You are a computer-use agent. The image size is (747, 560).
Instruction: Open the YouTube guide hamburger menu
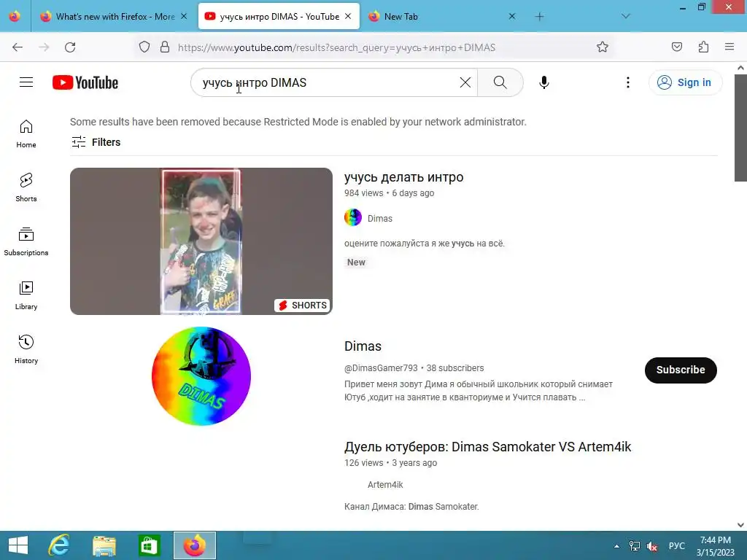coord(26,82)
